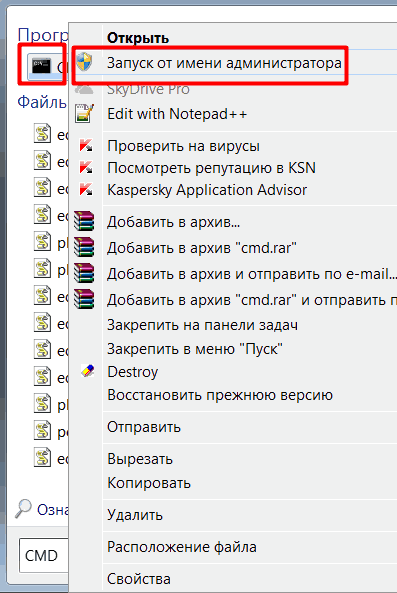The image size is (397, 593).
Task: Select Восстановить прежнюю версию
Action: (x=220, y=395)
